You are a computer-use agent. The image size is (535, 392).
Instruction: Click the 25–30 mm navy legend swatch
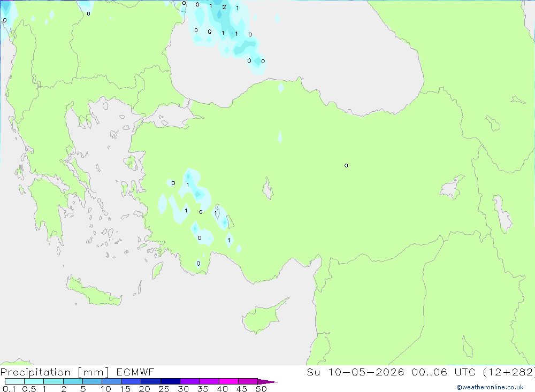[170, 381]
